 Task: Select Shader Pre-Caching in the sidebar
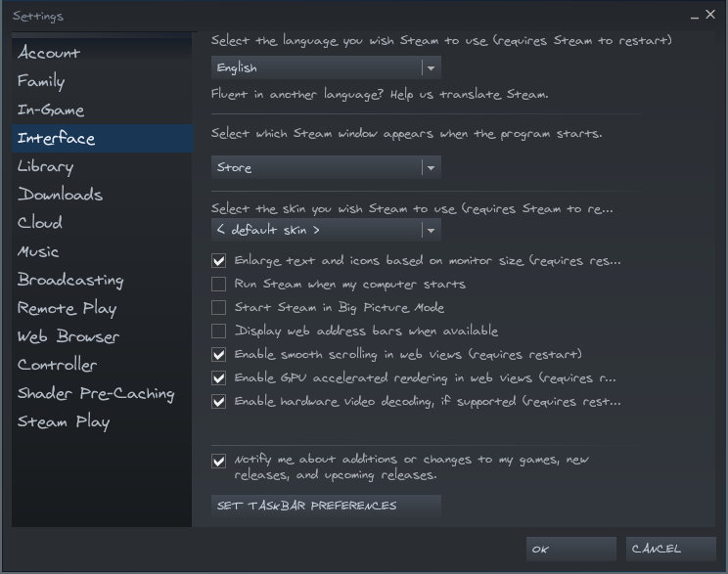tap(95, 393)
